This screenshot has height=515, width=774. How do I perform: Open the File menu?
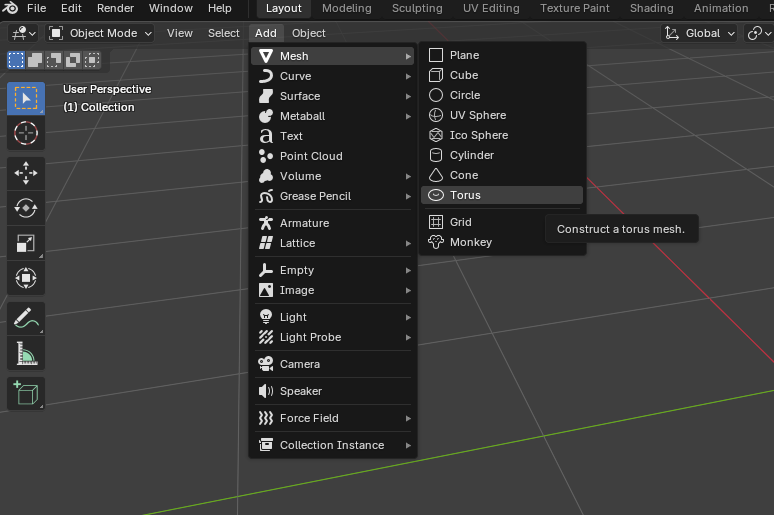click(x=37, y=8)
